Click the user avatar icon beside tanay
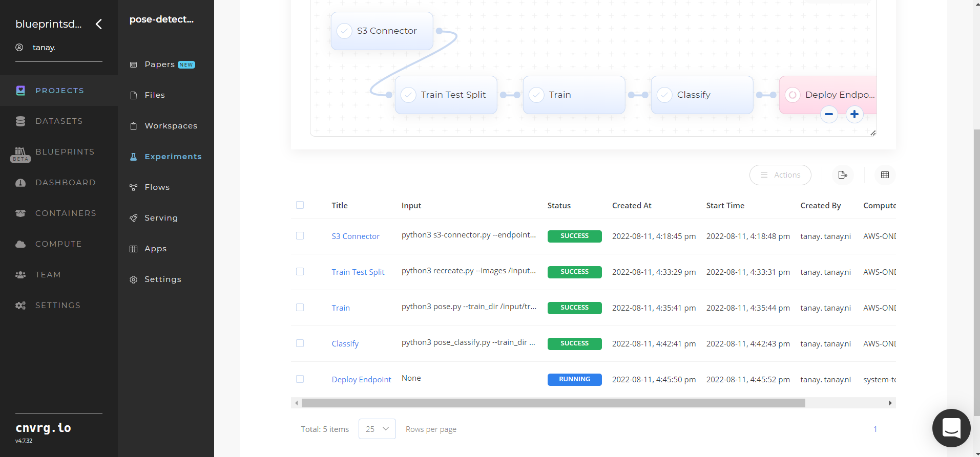Viewport: 980px width, 457px height. click(19, 47)
